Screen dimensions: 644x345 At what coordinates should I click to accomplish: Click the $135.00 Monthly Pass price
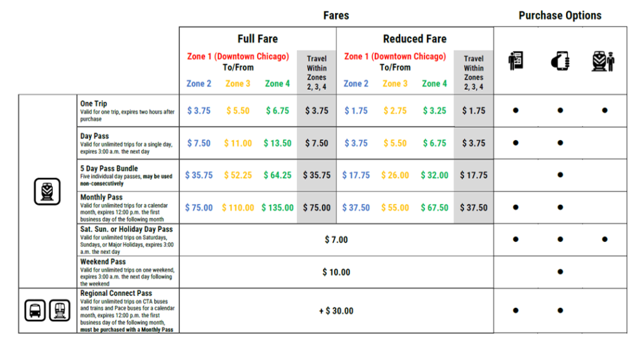(278, 207)
